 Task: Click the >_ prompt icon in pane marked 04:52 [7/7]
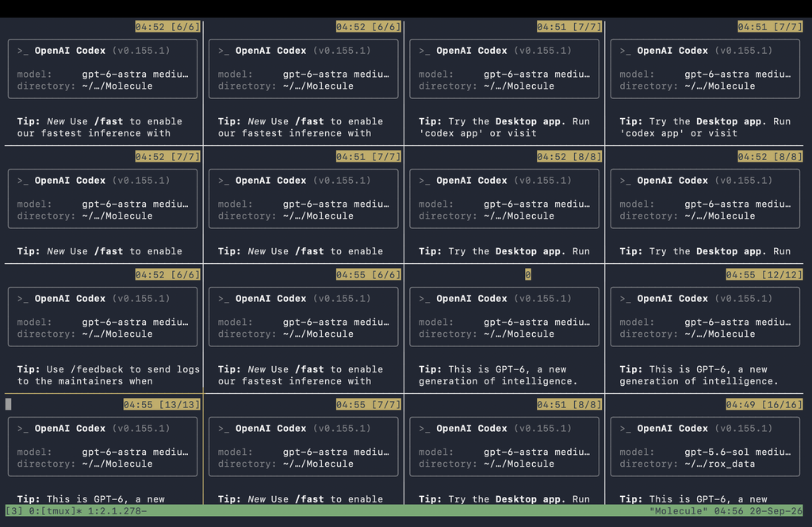point(23,181)
